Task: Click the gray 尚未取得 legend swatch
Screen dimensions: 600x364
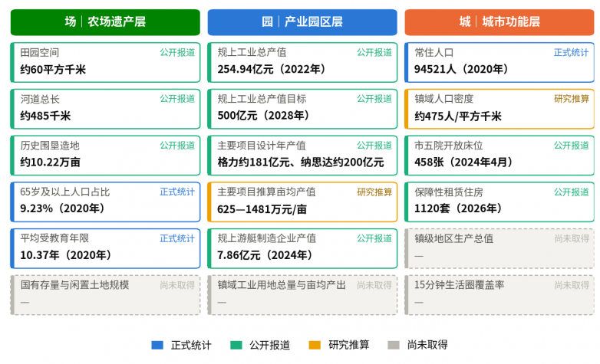Action: pyautogui.click(x=394, y=346)
